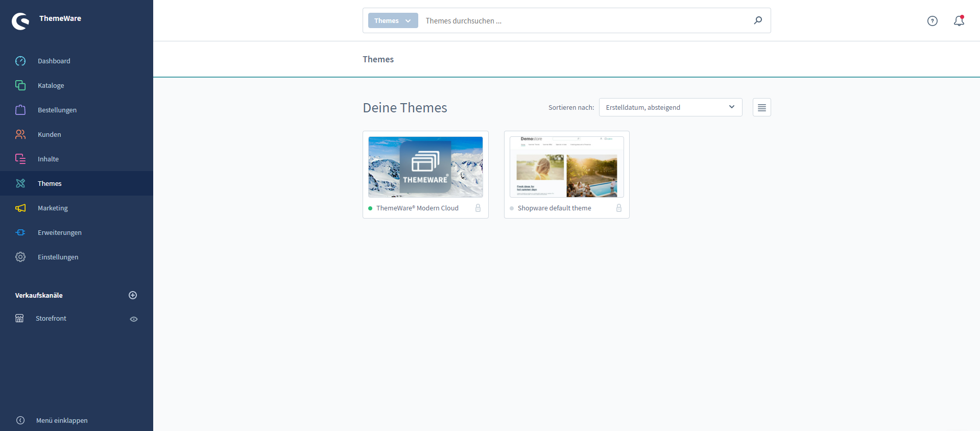
Task: Click the search magnifier icon
Action: [758, 20]
